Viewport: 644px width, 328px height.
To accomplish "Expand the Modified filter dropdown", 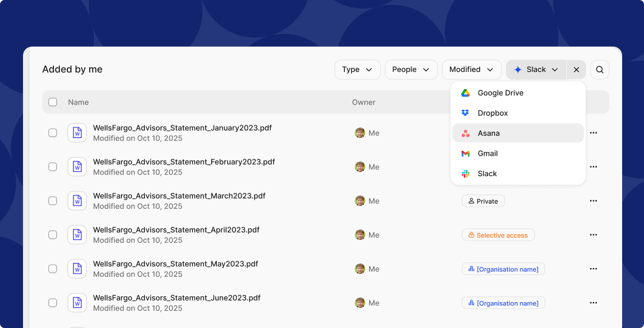I will click(x=471, y=70).
